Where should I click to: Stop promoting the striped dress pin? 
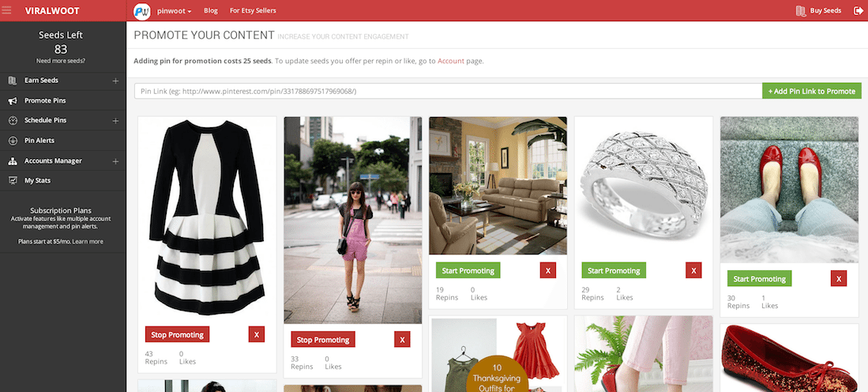point(177,334)
